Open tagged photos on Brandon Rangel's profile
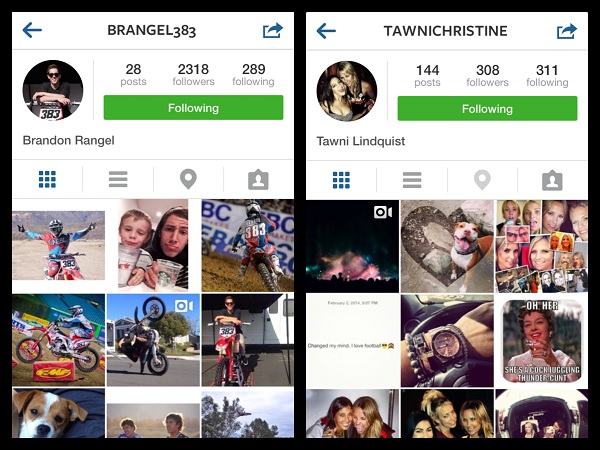The width and height of the screenshot is (600, 450). [258, 179]
